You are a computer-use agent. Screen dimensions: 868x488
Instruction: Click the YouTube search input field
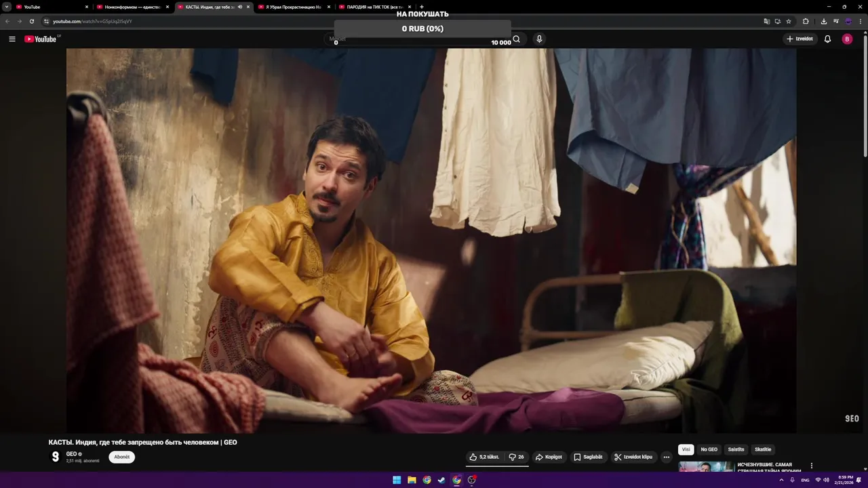click(417, 39)
